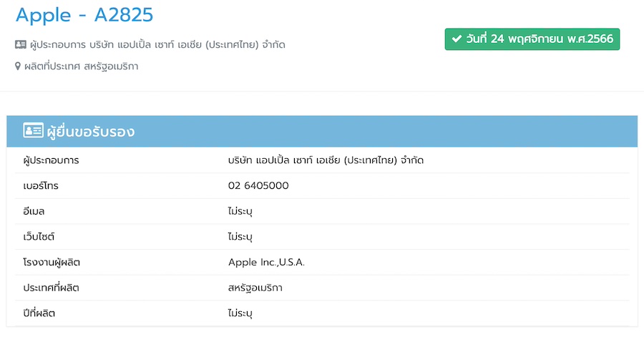
Task: Click the ไม่ระบุ value in อีเมล row
Action: tap(240, 211)
